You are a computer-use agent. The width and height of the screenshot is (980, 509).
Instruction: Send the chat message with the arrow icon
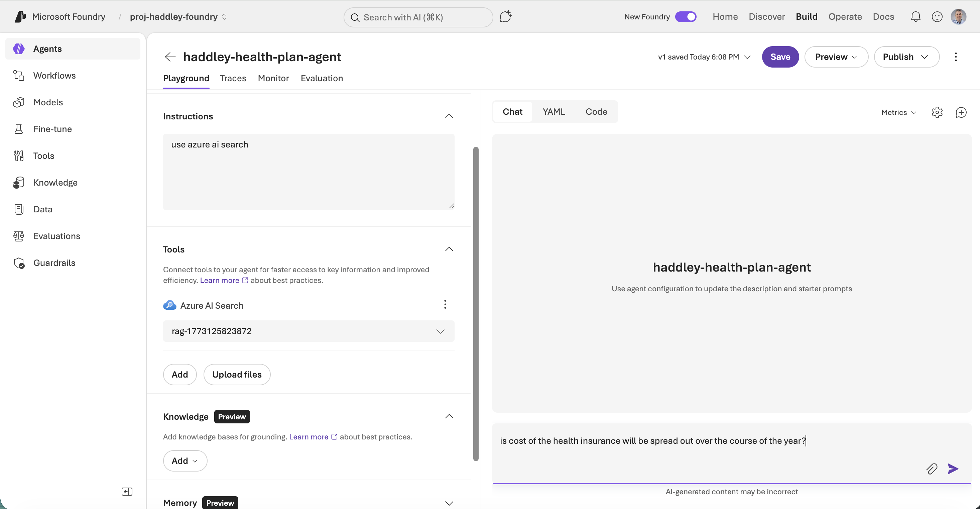pyautogui.click(x=953, y=469)
